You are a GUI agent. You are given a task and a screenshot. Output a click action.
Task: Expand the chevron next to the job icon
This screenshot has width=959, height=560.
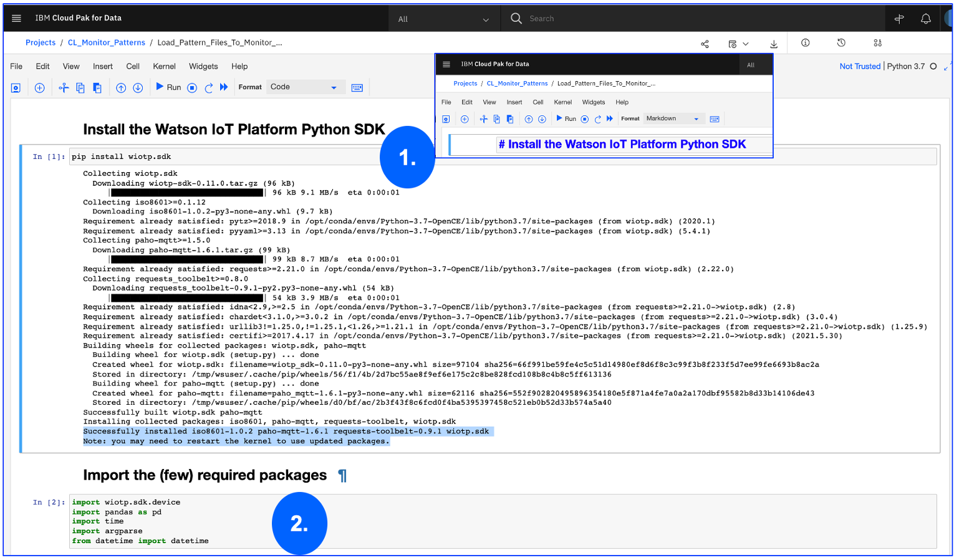coord(746,44)
